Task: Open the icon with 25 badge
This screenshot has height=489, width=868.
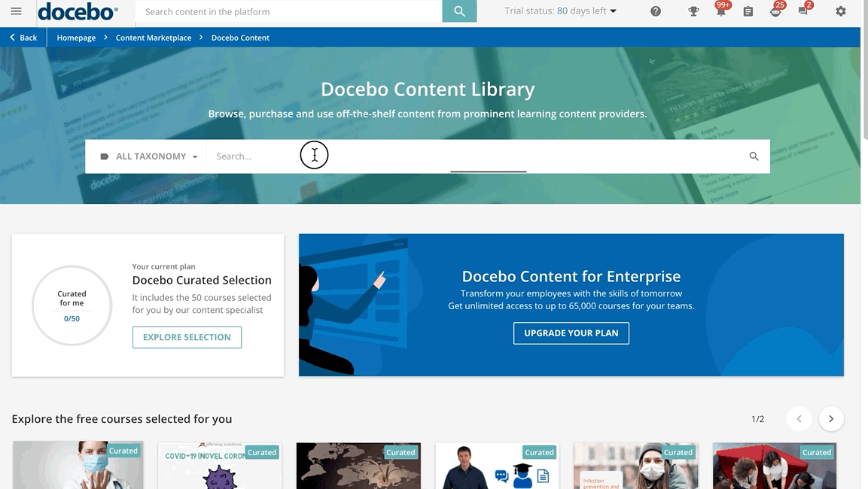Action: tap(775, 11)
